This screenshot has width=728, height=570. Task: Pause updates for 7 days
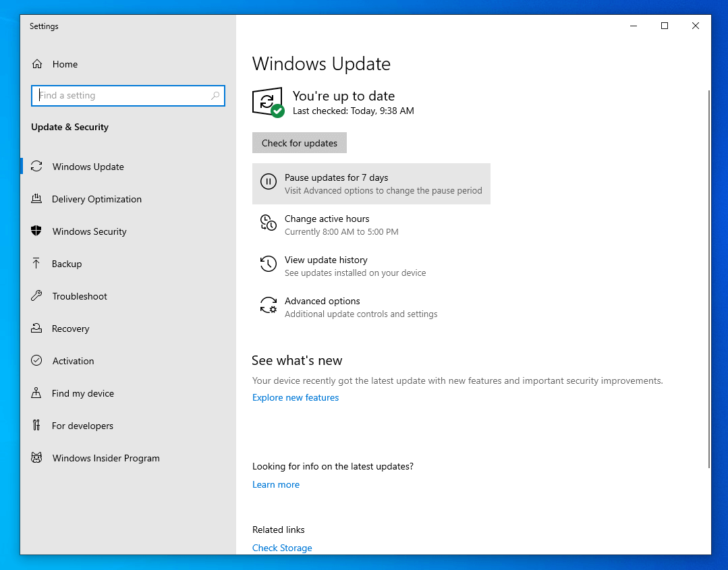click(372, 183)
